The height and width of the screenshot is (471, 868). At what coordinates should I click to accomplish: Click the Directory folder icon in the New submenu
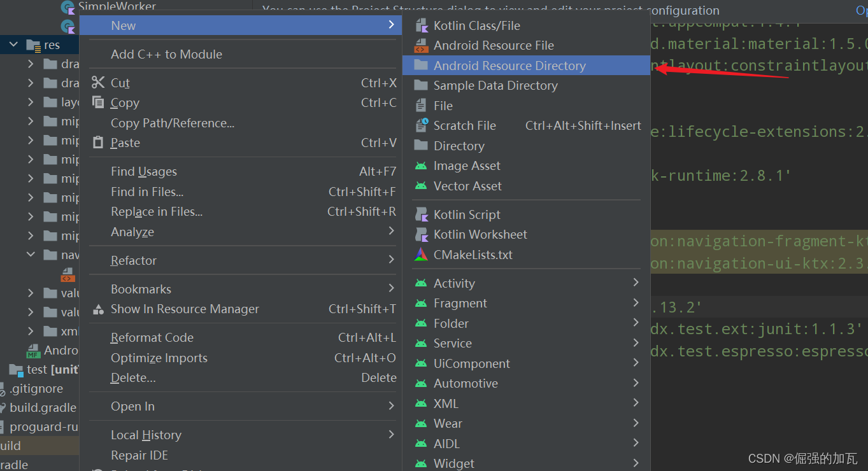(x=421, y=146)
